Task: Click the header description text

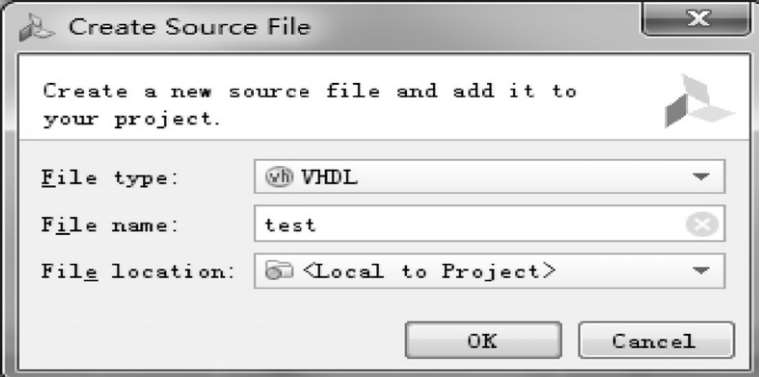Action: [x=309, y=105]
